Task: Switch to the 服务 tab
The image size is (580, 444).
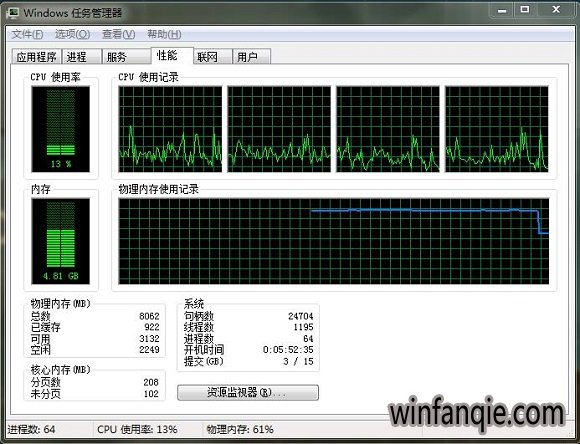Action: click(x=126, y=57)
